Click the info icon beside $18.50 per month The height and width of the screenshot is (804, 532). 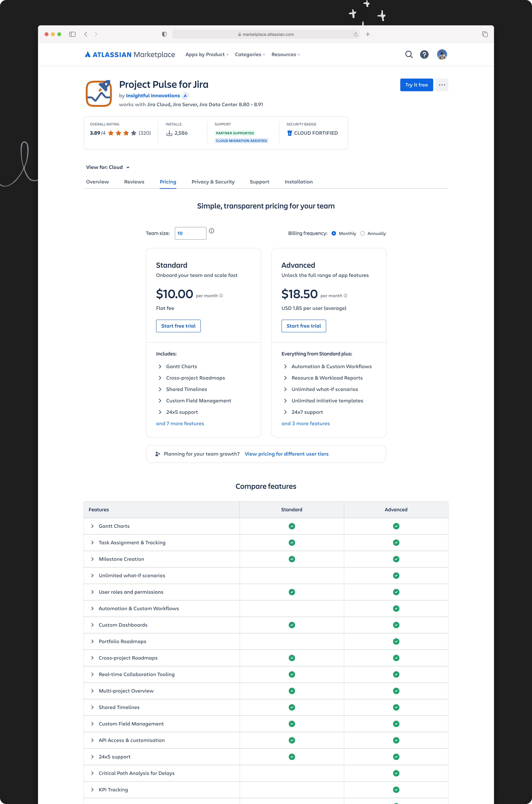(345, 296)
